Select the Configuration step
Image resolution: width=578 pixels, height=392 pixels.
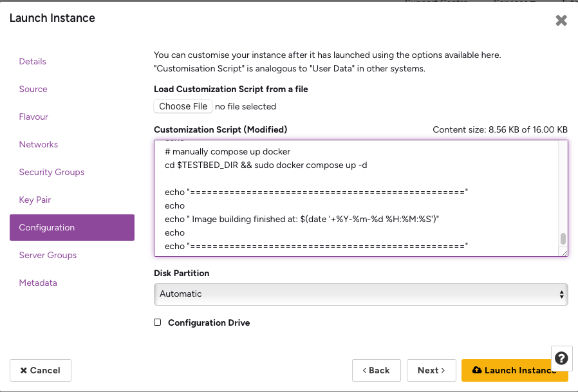point(72,227)
